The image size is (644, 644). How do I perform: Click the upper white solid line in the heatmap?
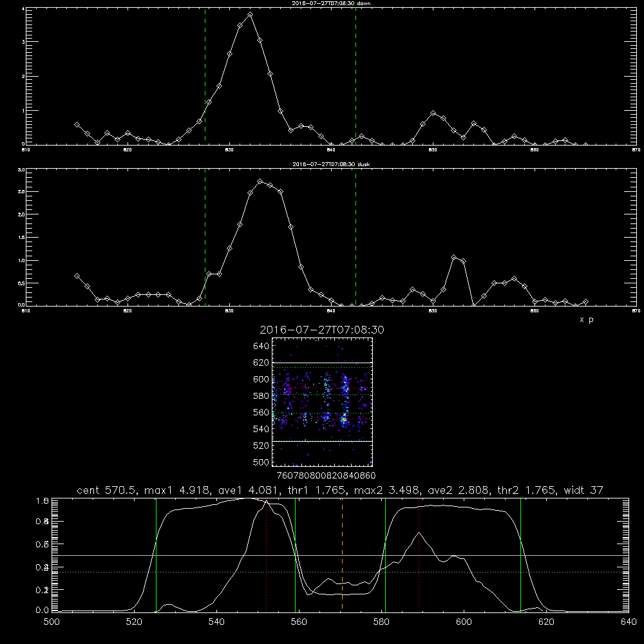coord(322,363)
